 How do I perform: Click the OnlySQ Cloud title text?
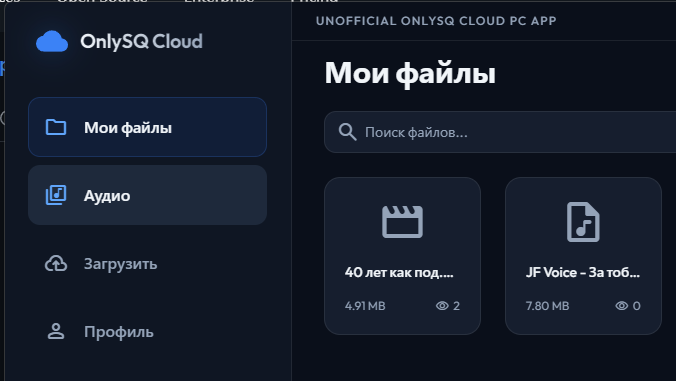[141, 41]
